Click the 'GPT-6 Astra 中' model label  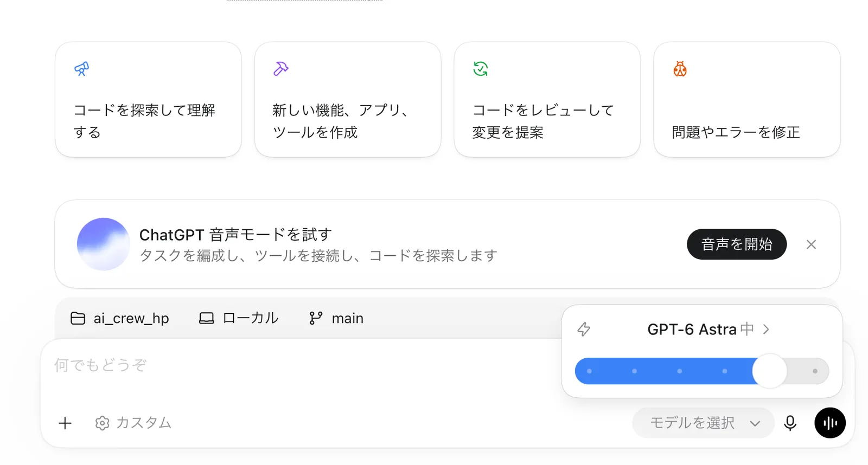point(700,329)
